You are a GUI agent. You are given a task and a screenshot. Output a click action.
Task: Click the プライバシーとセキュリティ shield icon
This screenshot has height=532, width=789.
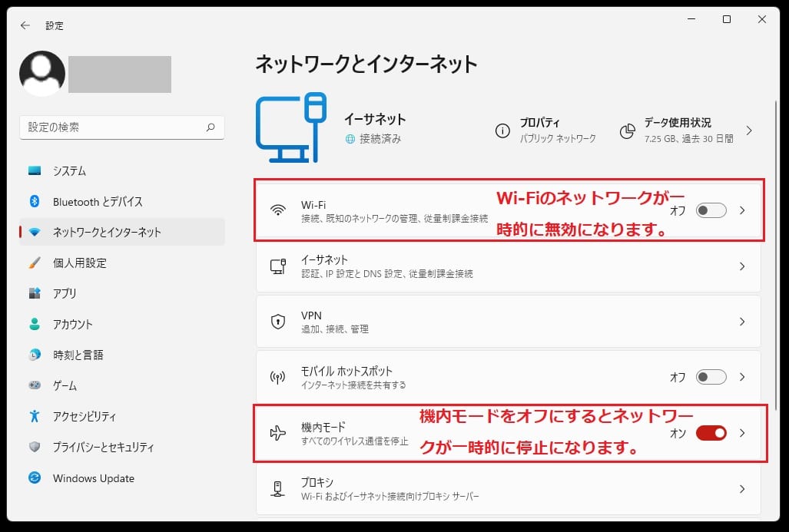pyautogui.click(x=35, y=447)
